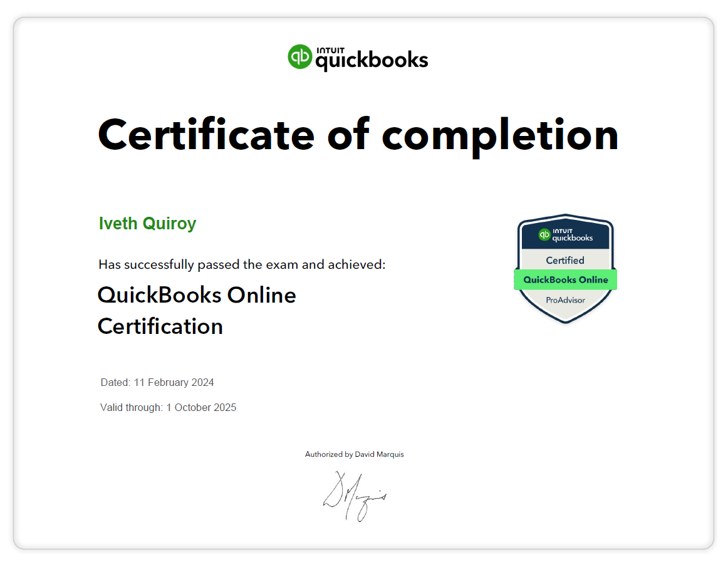
Task: Click the Dated 11 February 2024 text
Action: [157, 382]
